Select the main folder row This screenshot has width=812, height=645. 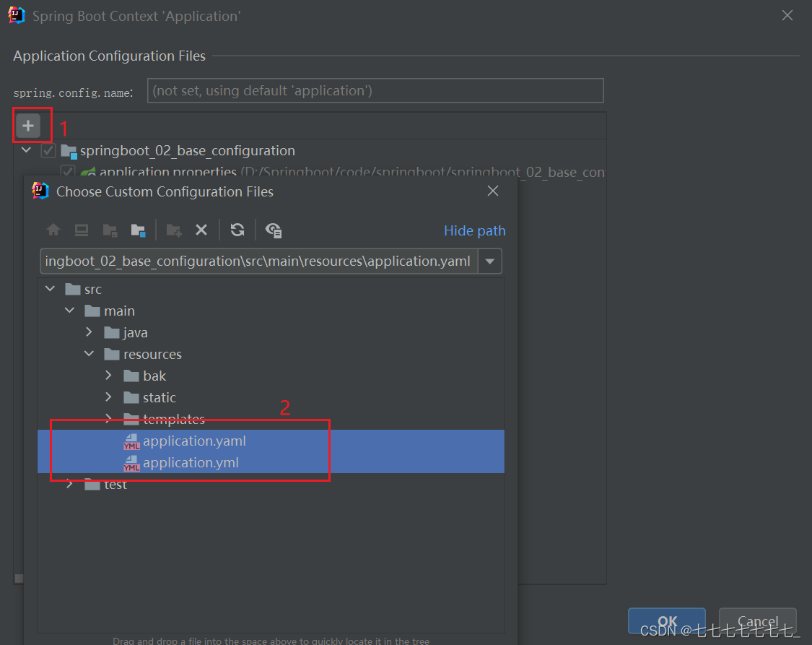pos(271,311)
